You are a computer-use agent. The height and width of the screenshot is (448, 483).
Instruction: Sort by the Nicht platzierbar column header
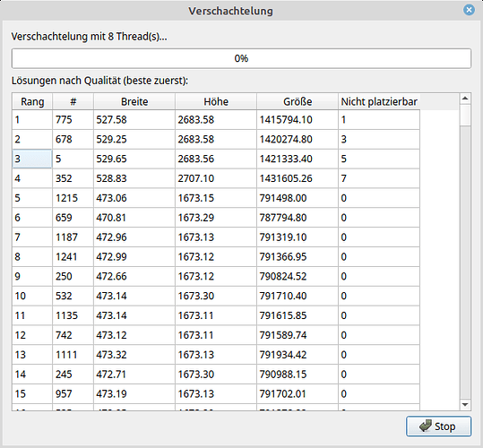379,101
